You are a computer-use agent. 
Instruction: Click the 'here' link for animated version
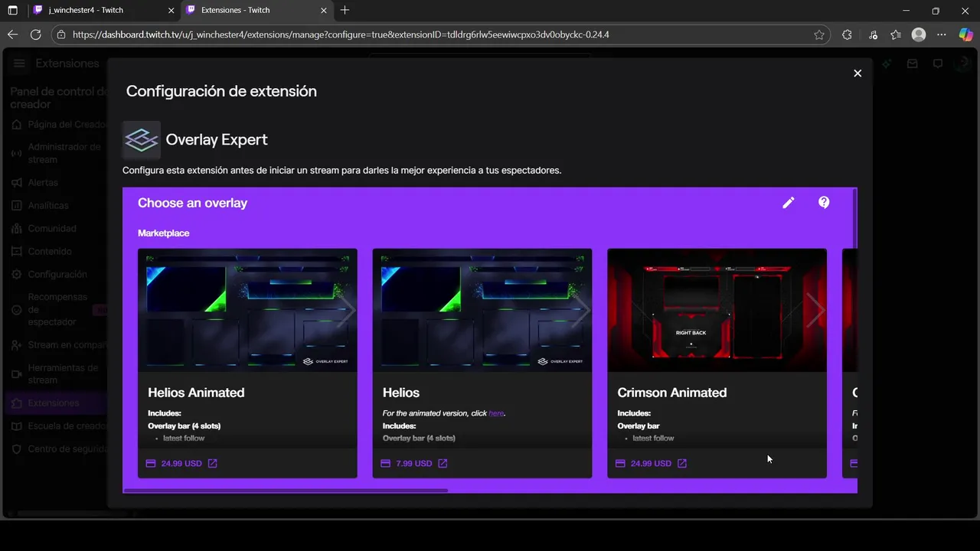tap(496, 413)
